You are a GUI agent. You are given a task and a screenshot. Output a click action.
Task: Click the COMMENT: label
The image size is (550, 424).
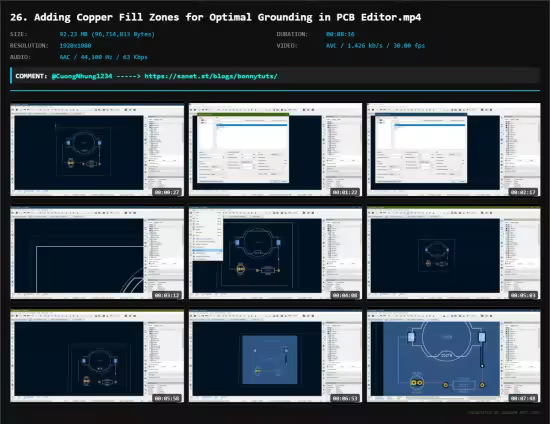click(x=31, y=76)
